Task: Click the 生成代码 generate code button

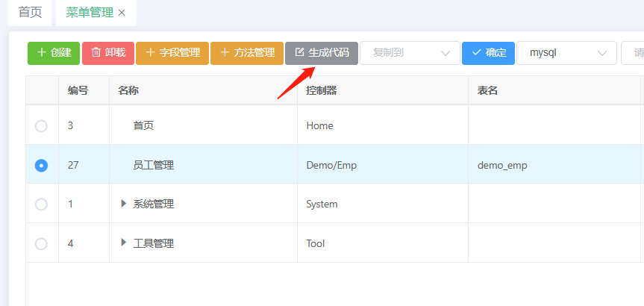Action: (322, 53)
